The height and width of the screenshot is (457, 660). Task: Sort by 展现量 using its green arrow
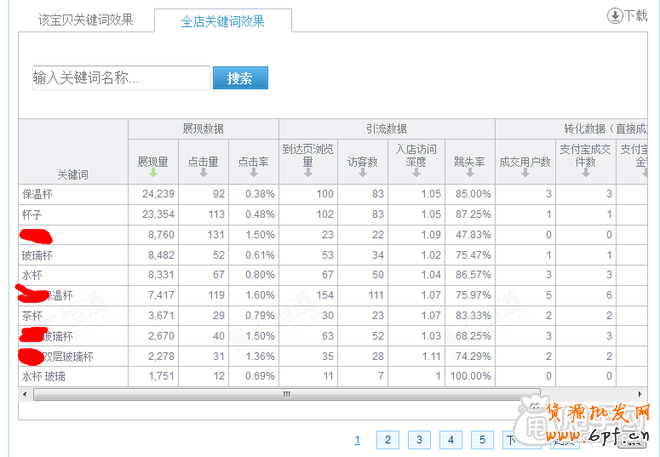(x=153, y=173)
